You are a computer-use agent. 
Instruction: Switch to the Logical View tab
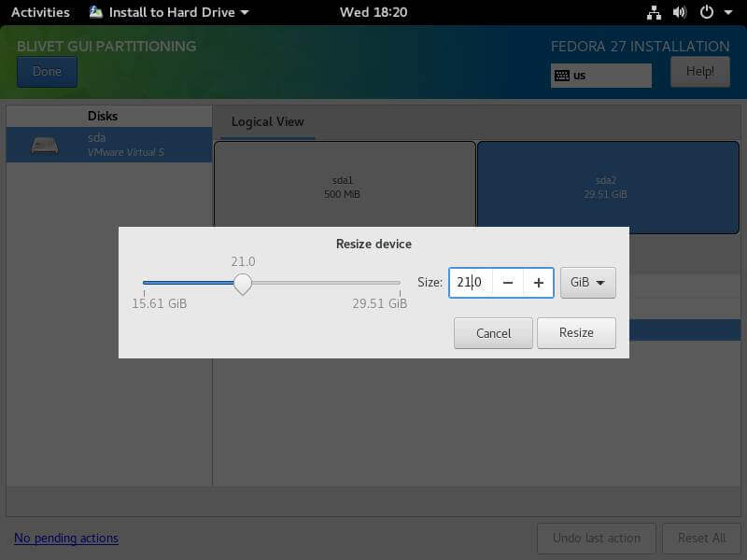coord(267,122)
